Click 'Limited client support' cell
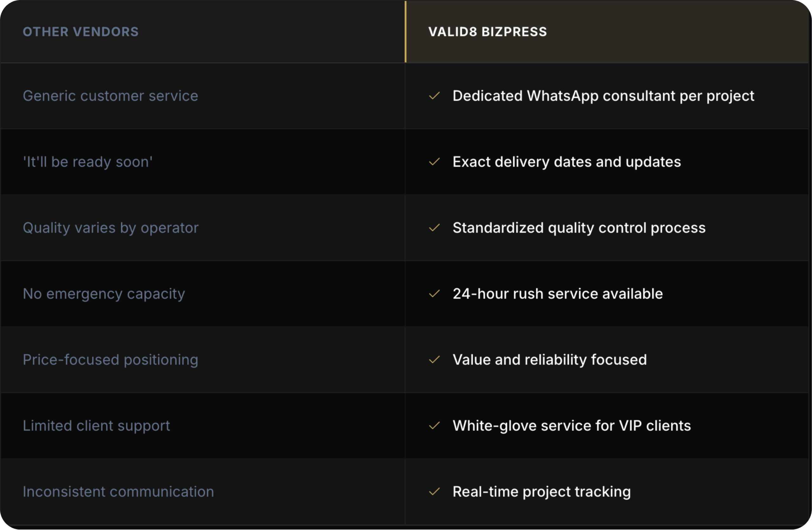The image size is (812, 530). (96, 426)
